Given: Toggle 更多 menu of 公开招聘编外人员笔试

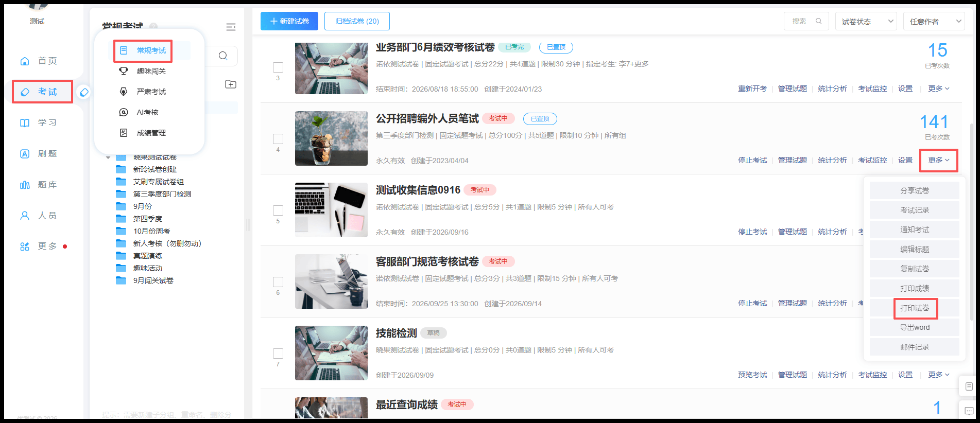Looking at the screenshot, I should tap(939, 160).
